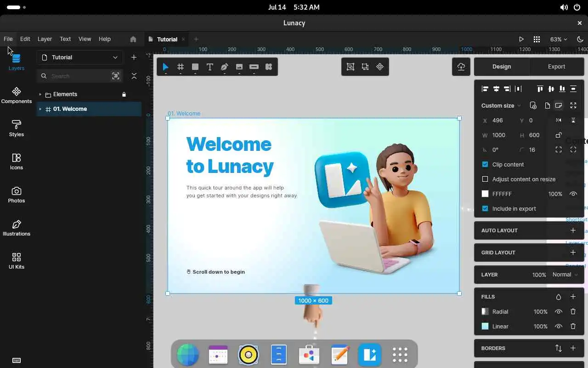Select the Frame (hash) tool
Viewport: 588px width, 368px height.
click(x=181, y=67)
